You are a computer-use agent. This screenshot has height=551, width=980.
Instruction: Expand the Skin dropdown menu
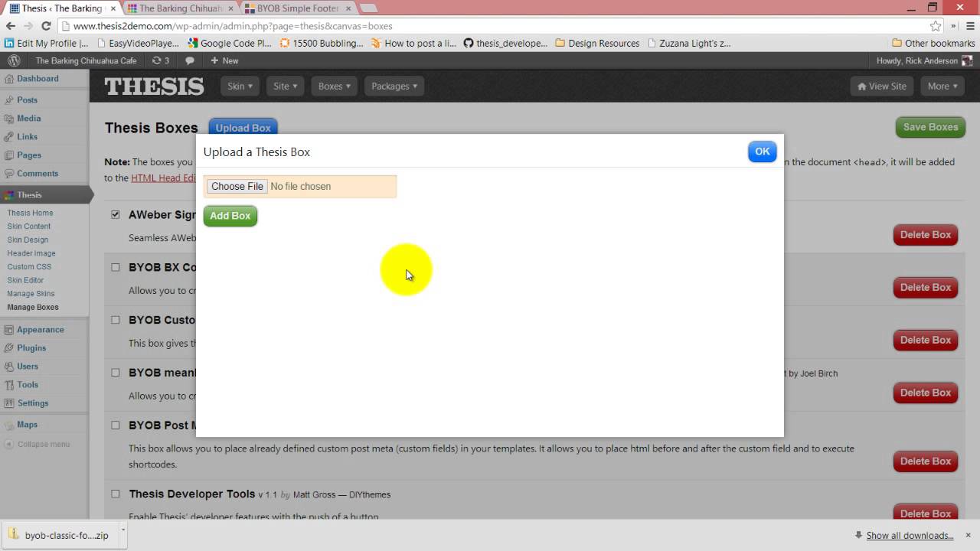coord(240,86)
